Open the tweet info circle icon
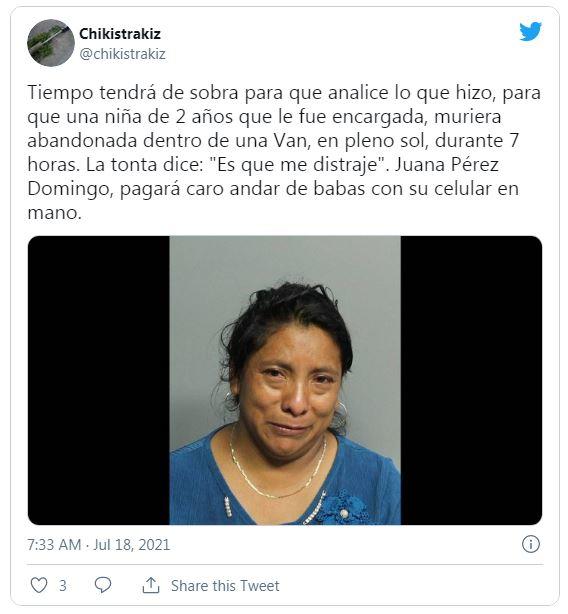The height and width of the screenshot is (614, 568). click(531, 544)
